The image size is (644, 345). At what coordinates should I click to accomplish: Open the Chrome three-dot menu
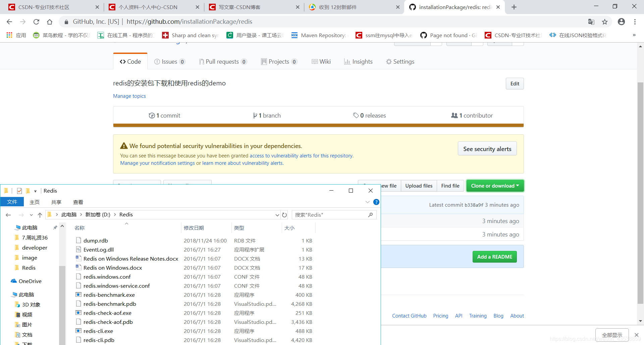click(x=635, y=22)
